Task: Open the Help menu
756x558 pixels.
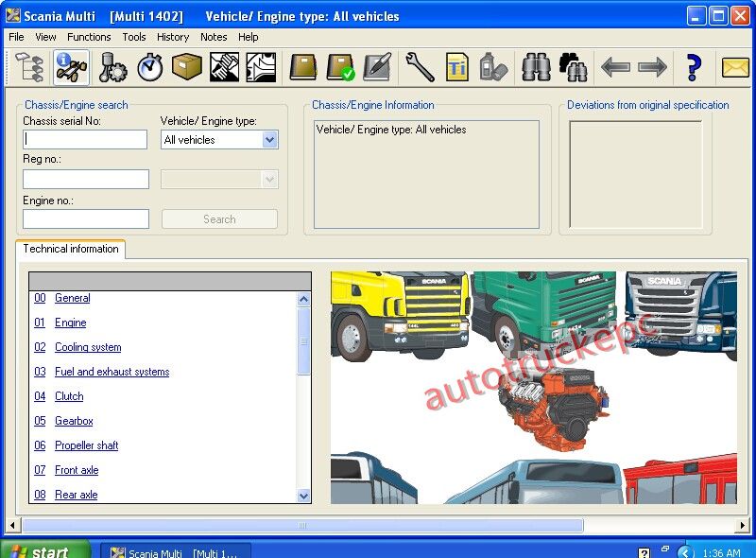Action: click(x=248, y=37)
